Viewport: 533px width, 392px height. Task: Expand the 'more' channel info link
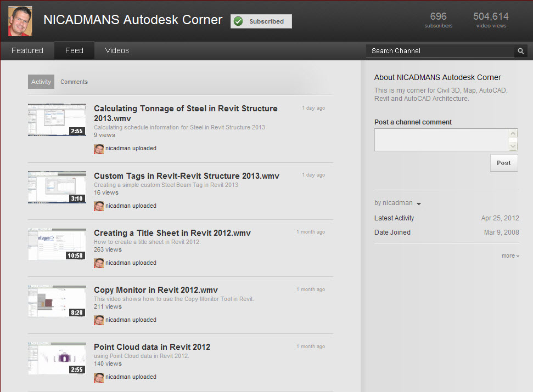[x=510, y=256]
